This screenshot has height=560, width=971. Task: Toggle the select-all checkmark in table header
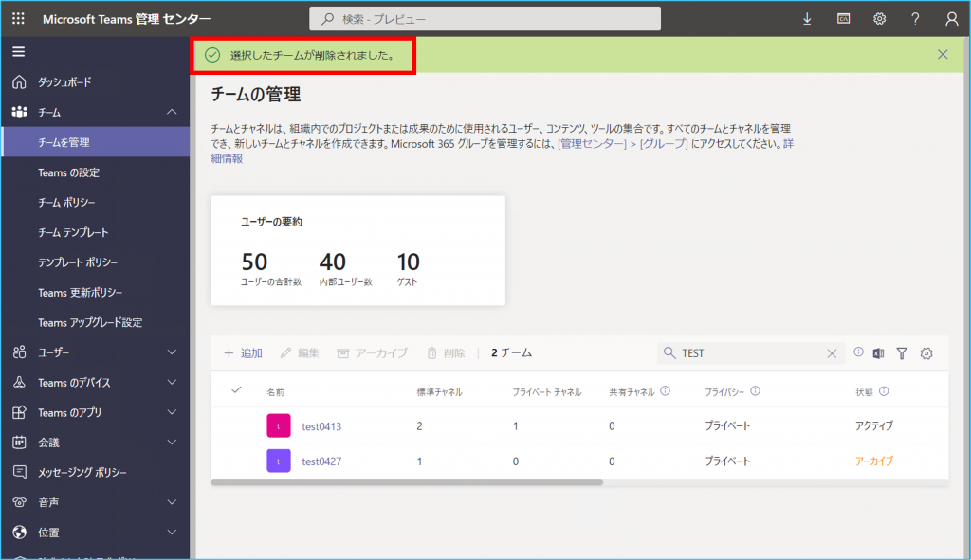click(x=237, y=390)
